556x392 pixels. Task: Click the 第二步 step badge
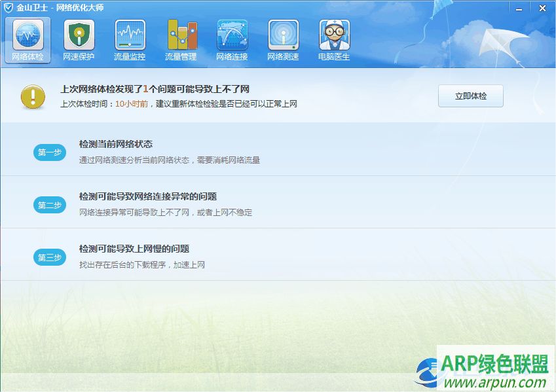[50, 205]
